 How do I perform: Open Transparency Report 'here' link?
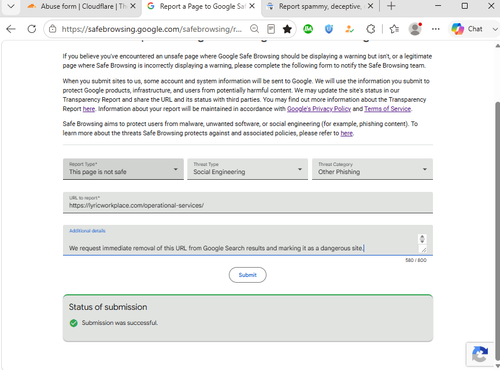pyautogui.click(x=89, y=109)
